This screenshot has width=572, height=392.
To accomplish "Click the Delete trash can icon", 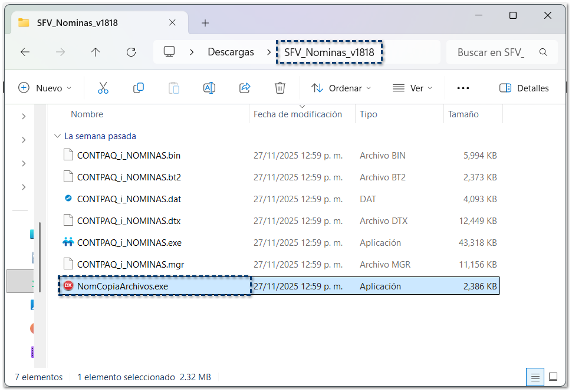I will click(x=280, y=88).
